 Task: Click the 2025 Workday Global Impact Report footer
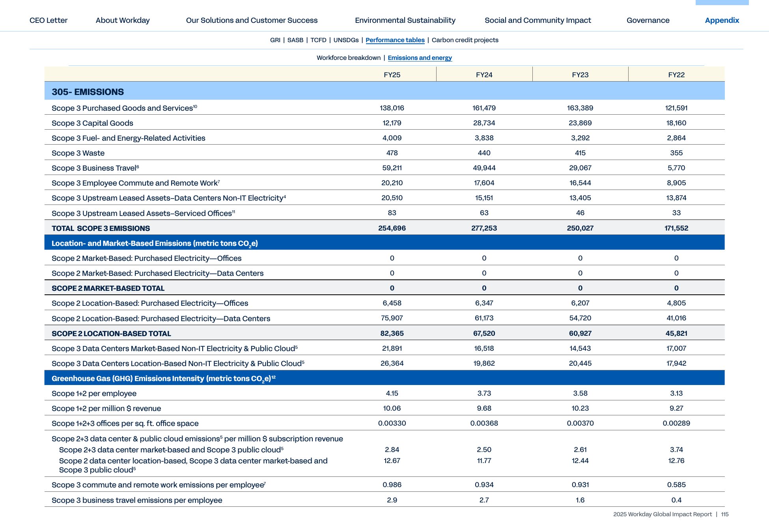point(663,514)
